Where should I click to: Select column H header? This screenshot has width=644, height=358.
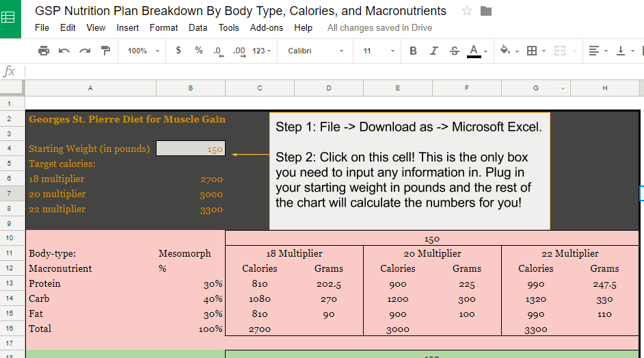click(604, 88)
